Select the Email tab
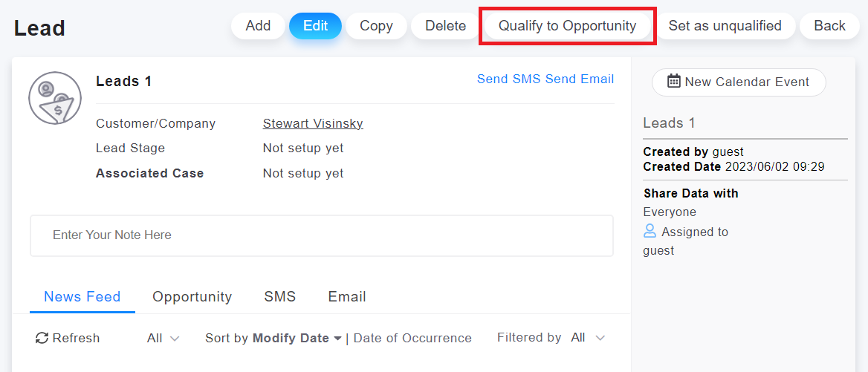This screenshot has height=372, width=868. pos(347,296)
